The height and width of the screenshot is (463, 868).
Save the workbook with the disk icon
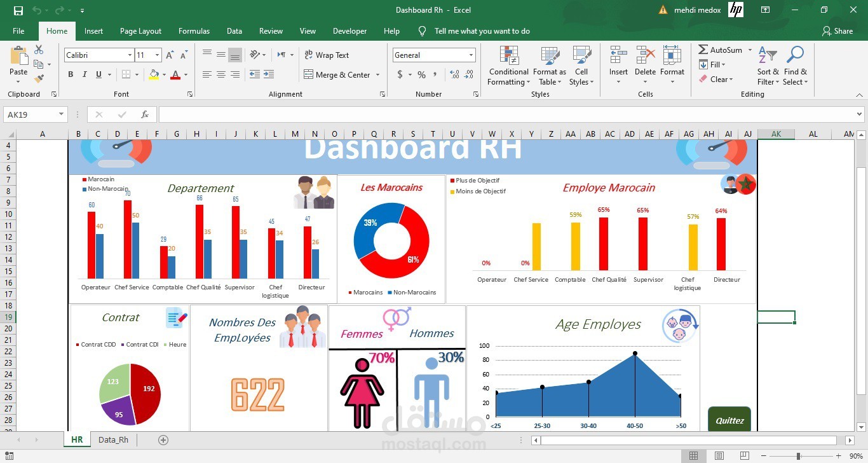pyautogui.click(x=18, y=10)
